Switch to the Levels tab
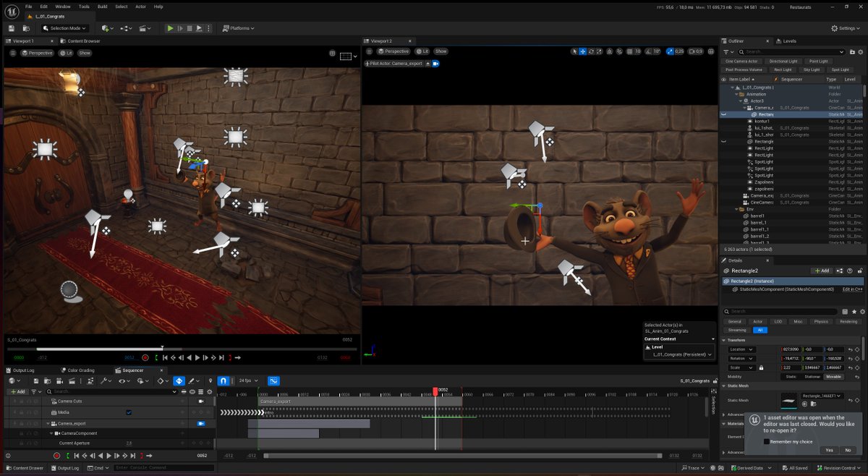Screen dimensions: 868x476 point(787,41)
